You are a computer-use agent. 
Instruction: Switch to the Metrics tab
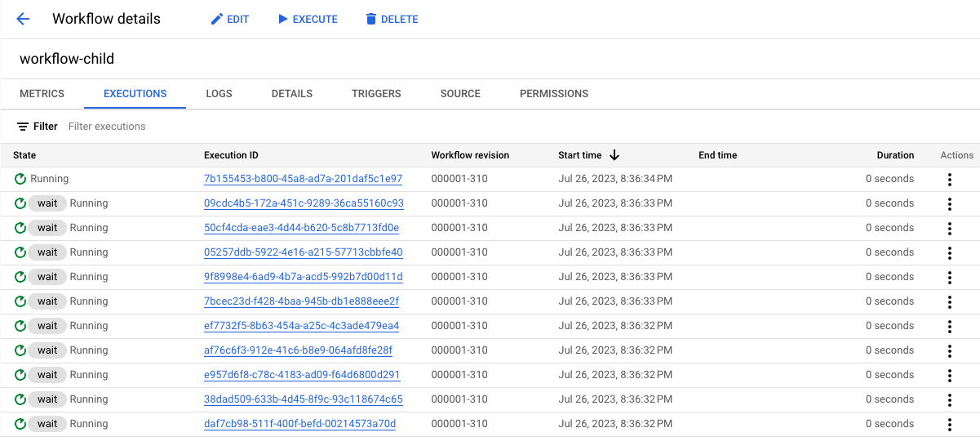click(42, 94)
